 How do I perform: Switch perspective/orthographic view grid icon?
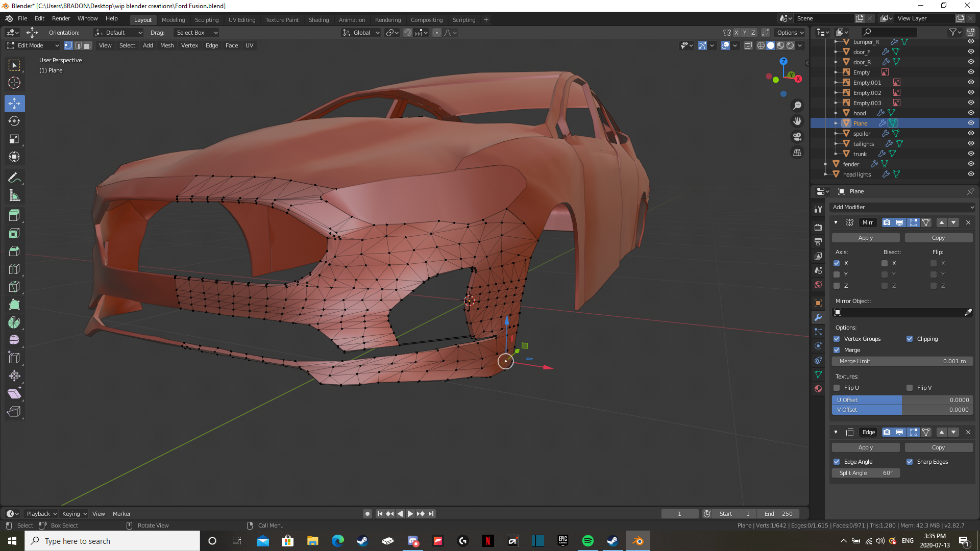pos(797,153)
